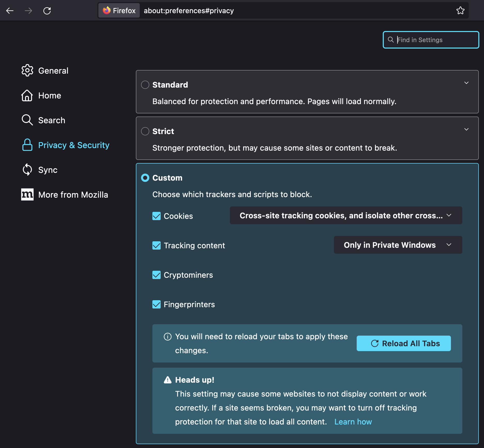The height and width of the screenshot is (448, 484).
Task: Go back with the back arrow
Action: (x=10, y=11)
